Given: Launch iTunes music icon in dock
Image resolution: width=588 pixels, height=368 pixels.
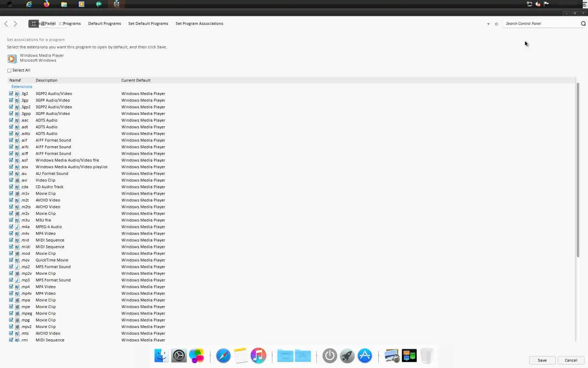Looking at the screenshot, I should pyautogui.click(x=258, y=356).
